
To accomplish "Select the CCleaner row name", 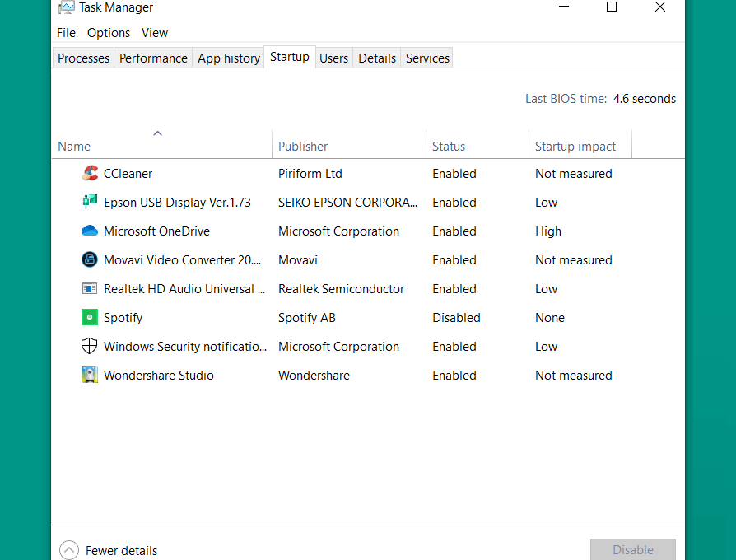I will 128,174.
